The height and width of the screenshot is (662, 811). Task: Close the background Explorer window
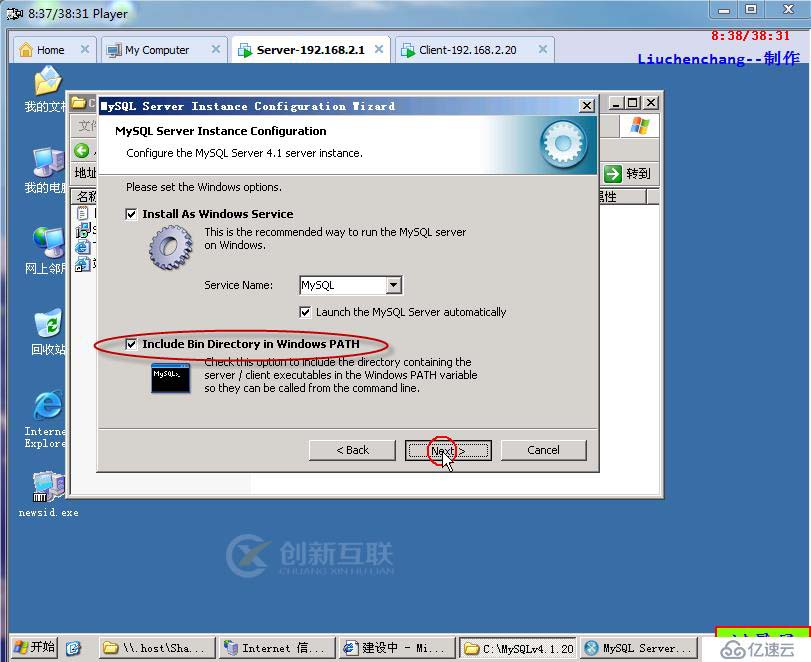[x=651, y=103]
